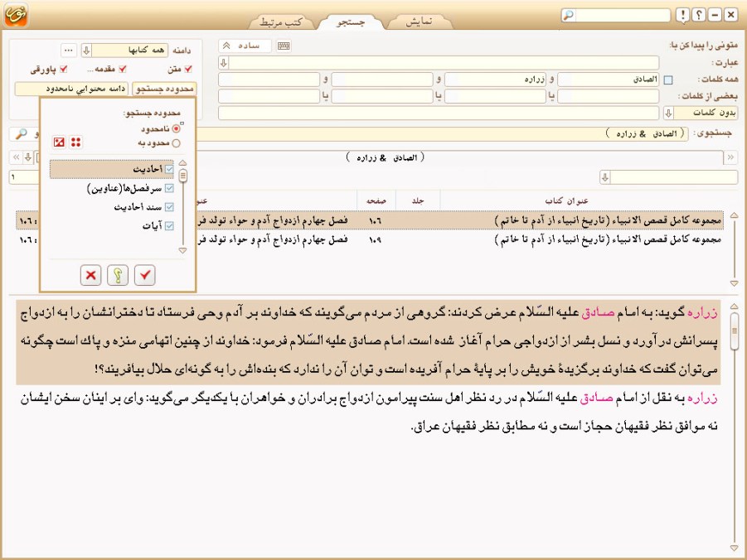Viewport: 747px width, 560px height.
Task: Uncheck سند احادیث in the scope list
Action: pos(169,207)
